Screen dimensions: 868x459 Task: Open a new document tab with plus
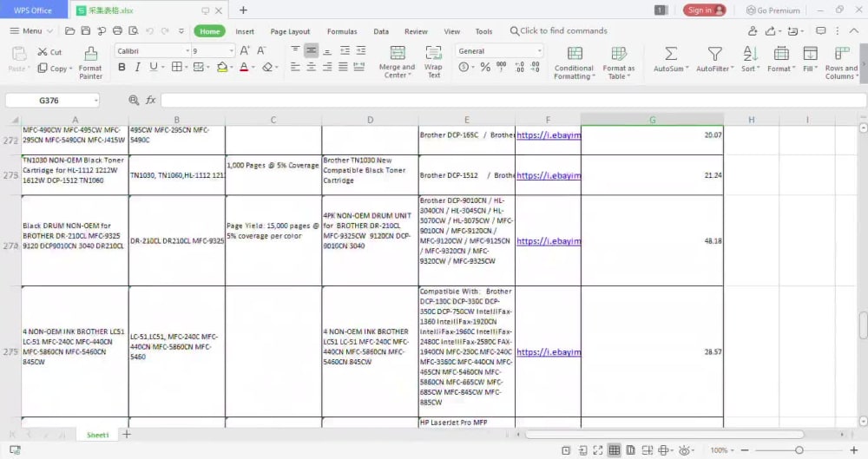(x=243, y=10)
